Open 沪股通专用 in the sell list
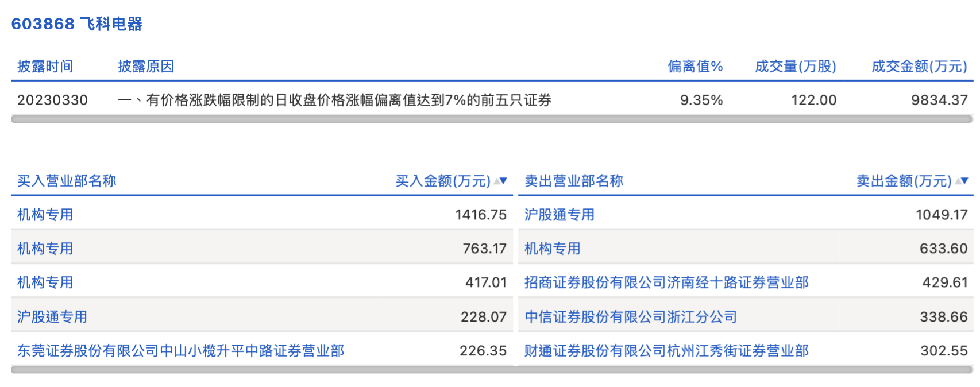Viewport: 980px width, 387px height. pyautogui.click(x=559, y=215)
